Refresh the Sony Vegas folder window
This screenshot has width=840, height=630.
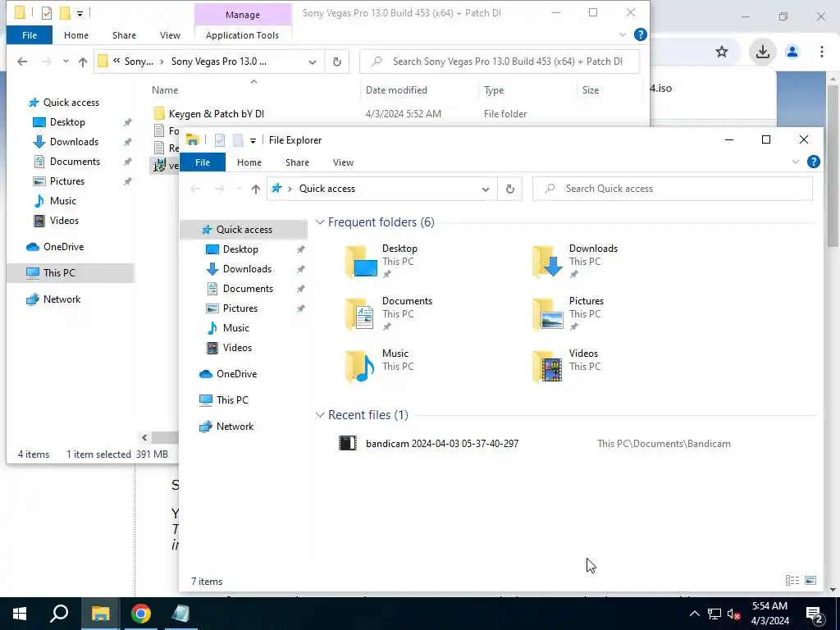pyautogui.click(x=337, y=62)
